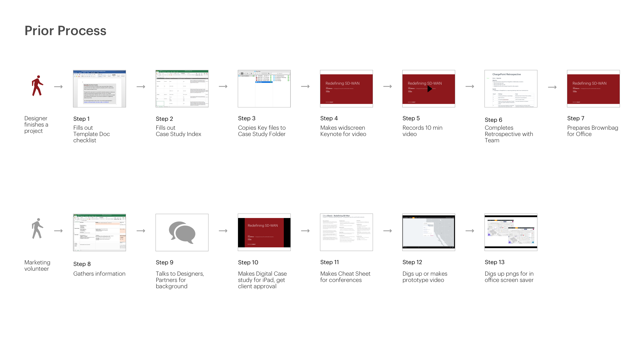Click arrow between designer and Step 1
Image resolution: width=644 pixels, height=354 pixels.
point(58,87)
